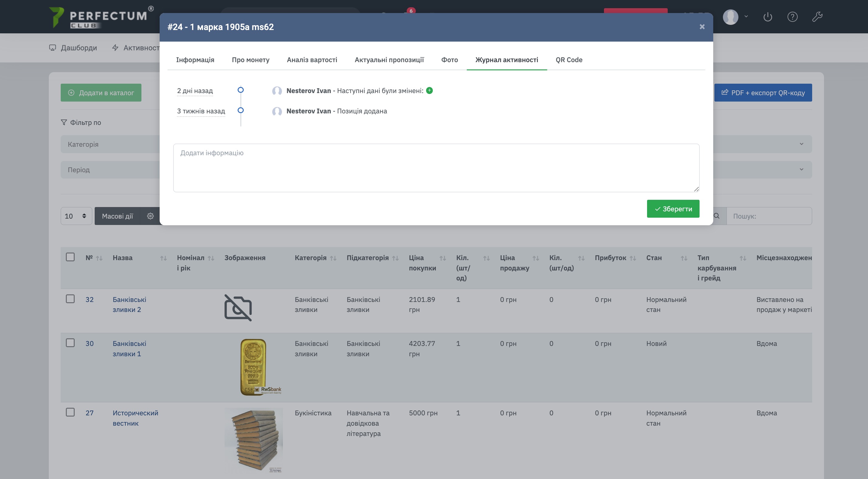The image size is (868, 479).
Task: Open the rows-per-page 10 selector
Action: (76, 216)
